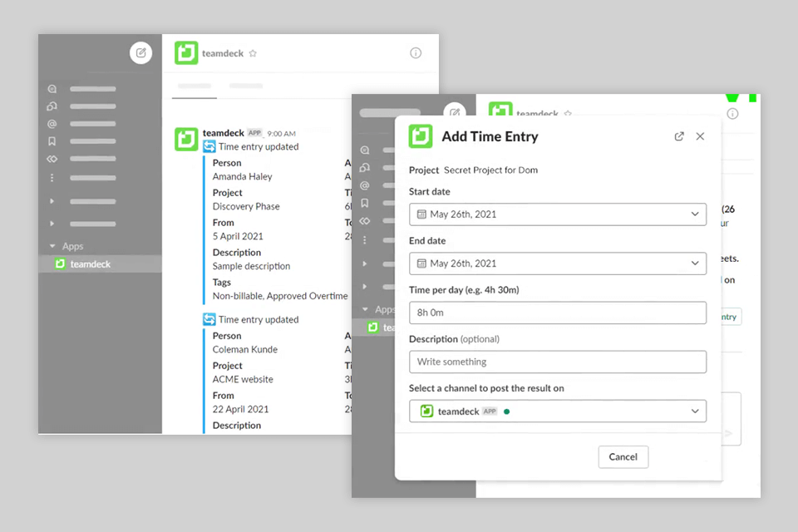Select teamdeck app in back window sidebar

(x=101, y=264)
